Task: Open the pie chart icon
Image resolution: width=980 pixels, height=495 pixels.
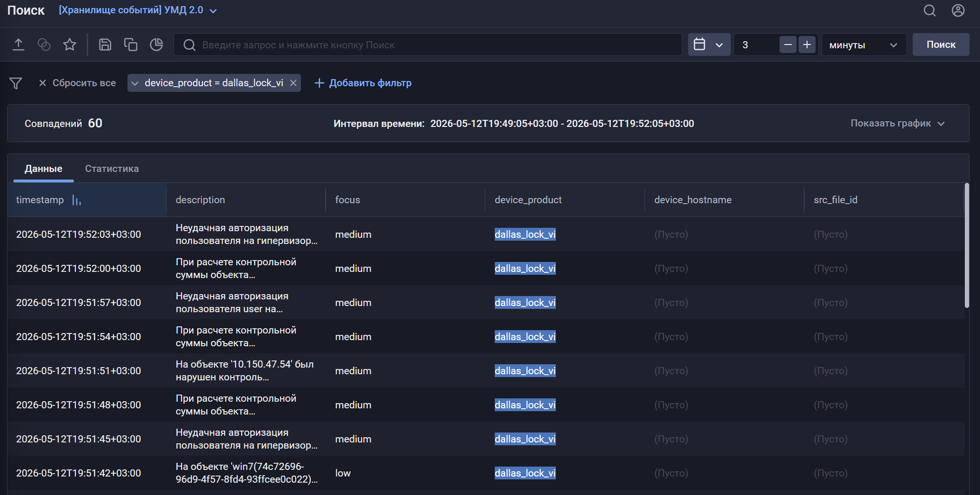Action: (x=156, y=45)
